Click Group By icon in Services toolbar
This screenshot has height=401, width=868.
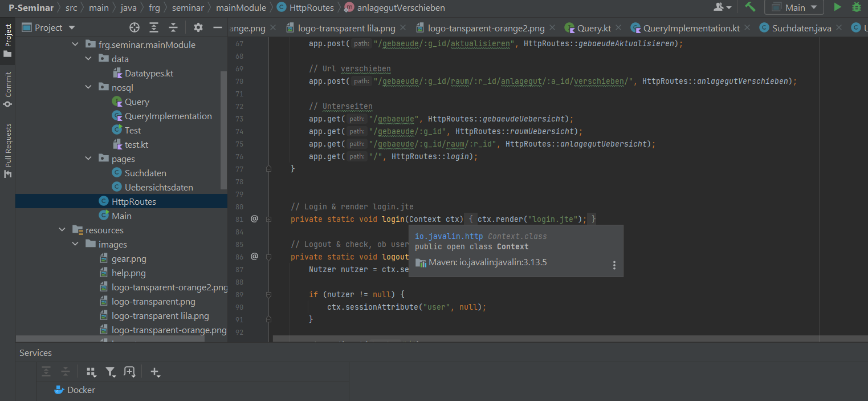91,372
